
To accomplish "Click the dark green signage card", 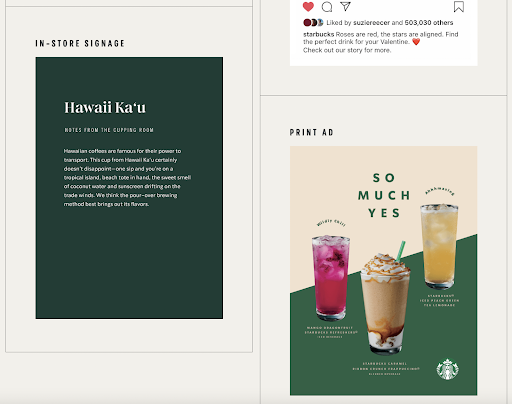I will 129,188.
